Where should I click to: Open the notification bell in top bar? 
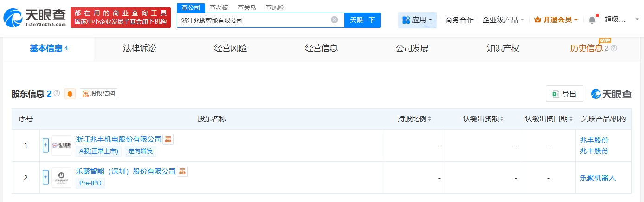coord(592,20)
